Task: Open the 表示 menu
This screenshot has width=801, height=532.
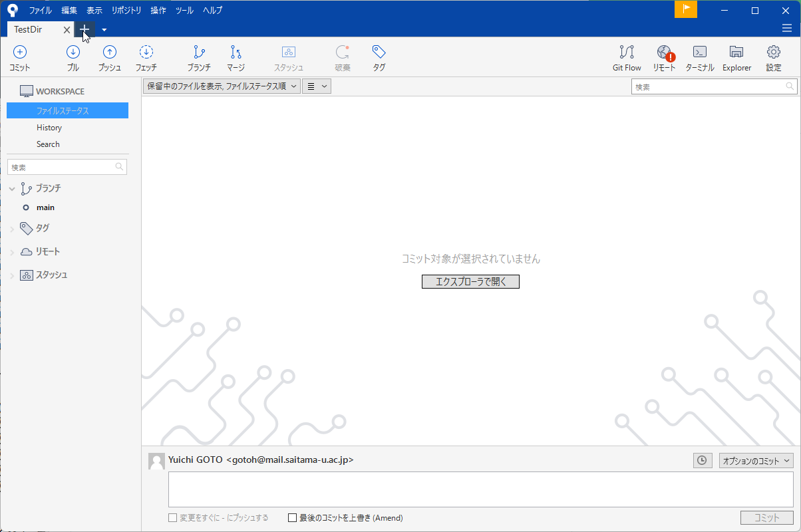Action: pos(94,11)
